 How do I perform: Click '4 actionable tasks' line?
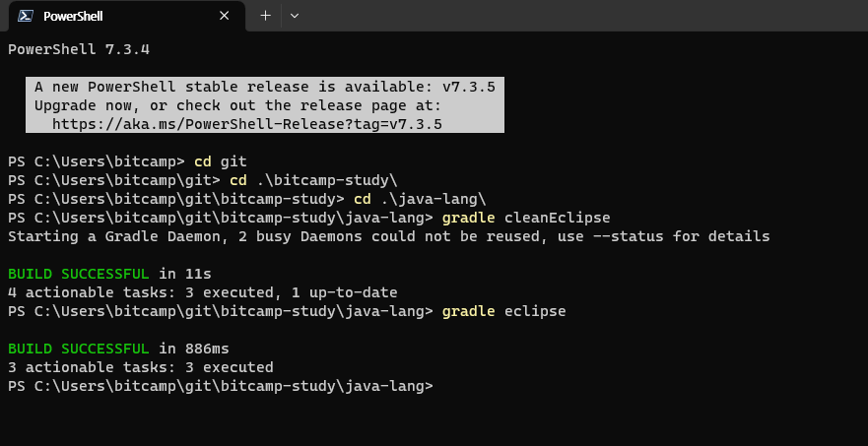[203, 292]
